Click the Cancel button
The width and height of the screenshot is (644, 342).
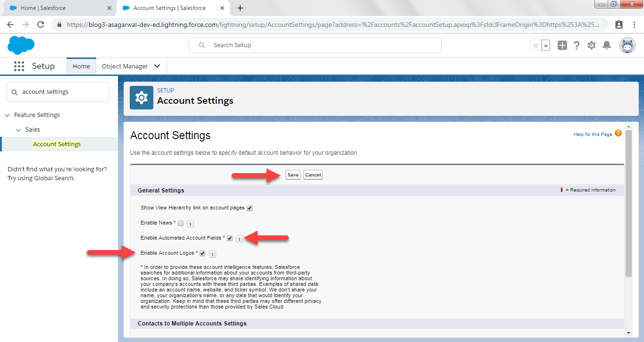(313, 175)
